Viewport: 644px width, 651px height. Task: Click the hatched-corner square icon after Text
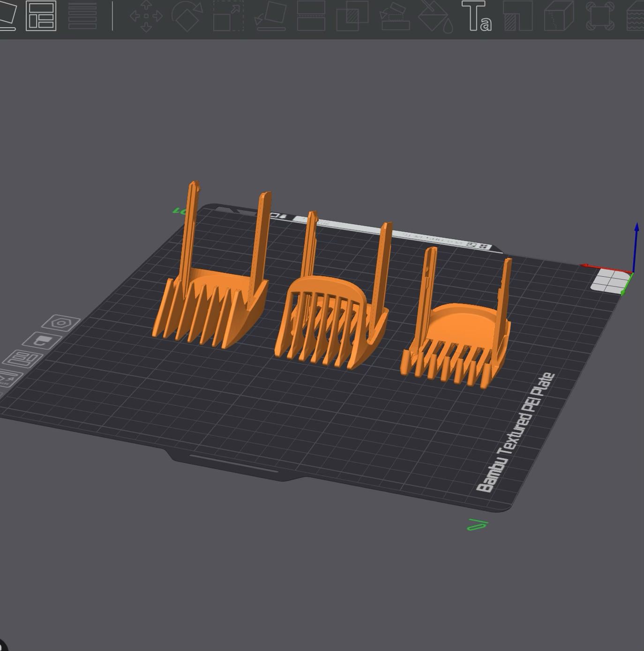coord(518,16)
